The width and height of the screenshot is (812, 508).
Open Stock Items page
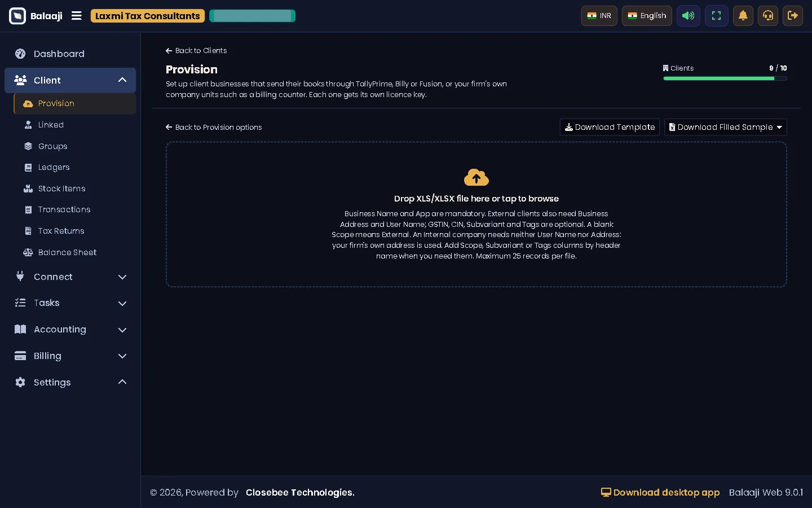click(75, 189)
